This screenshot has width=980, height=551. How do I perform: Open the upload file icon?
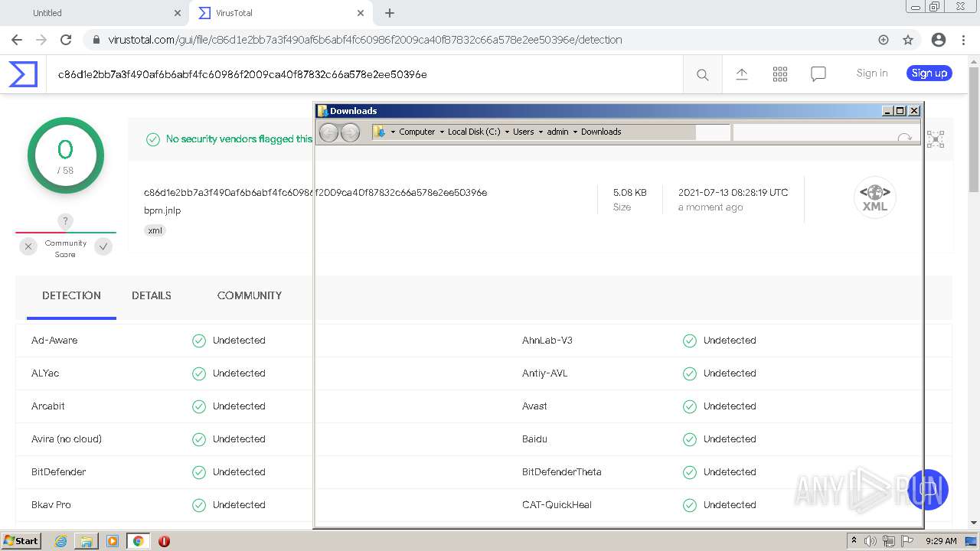(x=741, y=73)
